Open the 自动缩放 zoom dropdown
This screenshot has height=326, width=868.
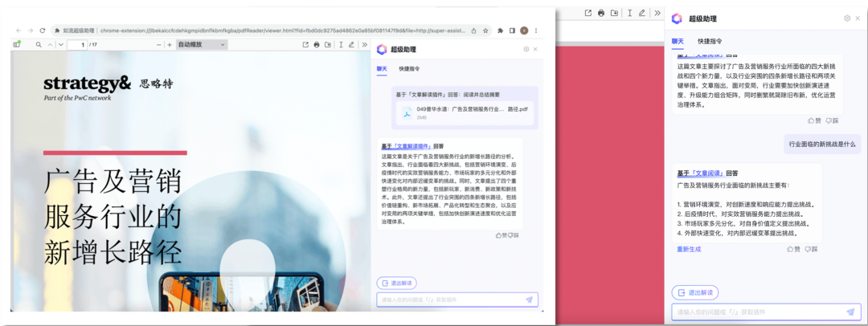[x=202, y=44]
